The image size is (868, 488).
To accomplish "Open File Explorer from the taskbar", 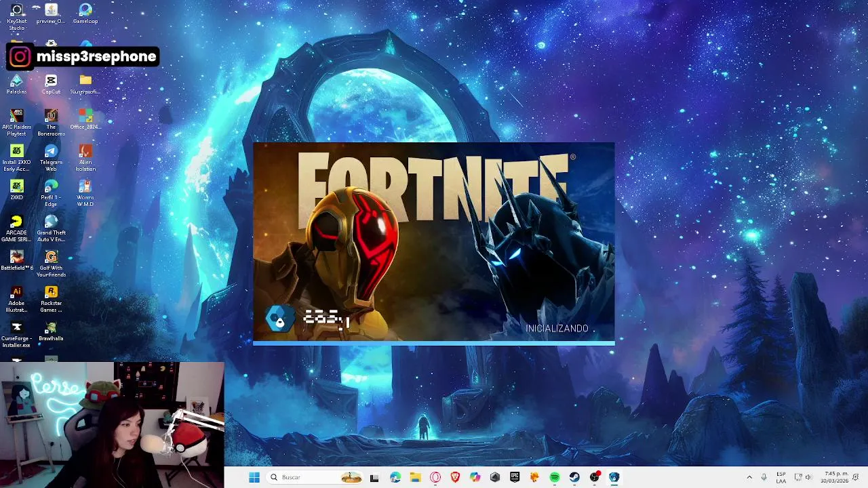I will click(415, 477).
